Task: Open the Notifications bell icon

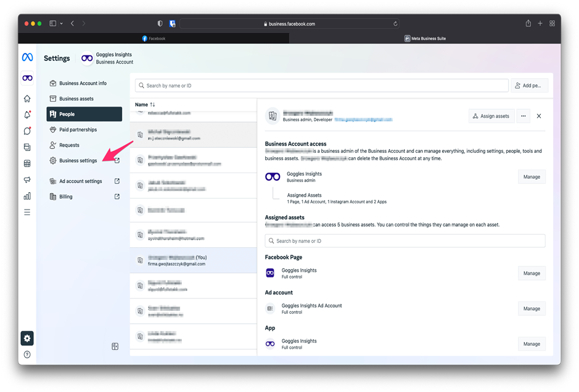Action: tap(27, 115)
